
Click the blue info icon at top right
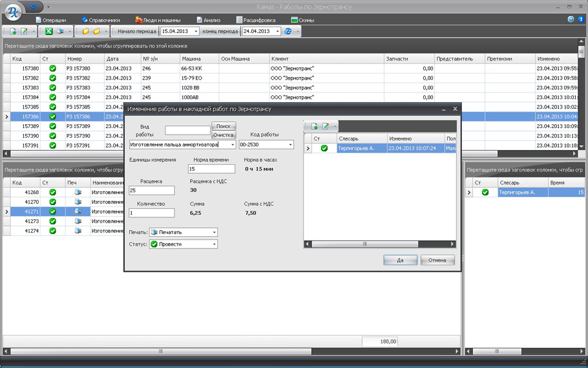581,19
